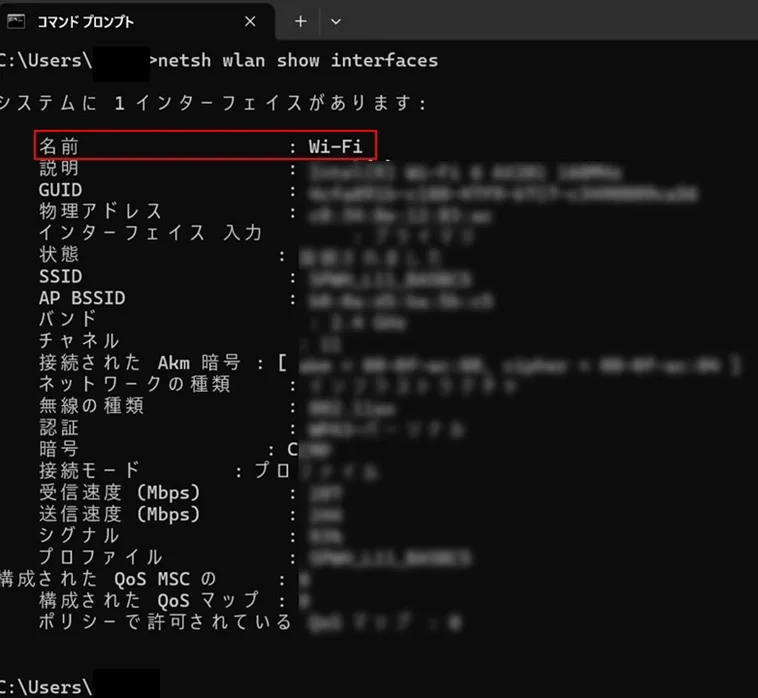Click the Wi-Fi value in the red highlighted box
758x698 pixels.
click(335, 146)
